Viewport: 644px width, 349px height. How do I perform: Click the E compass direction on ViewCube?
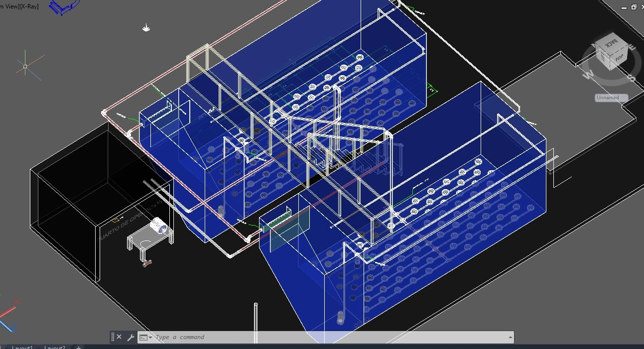click(x=632, y=47)
